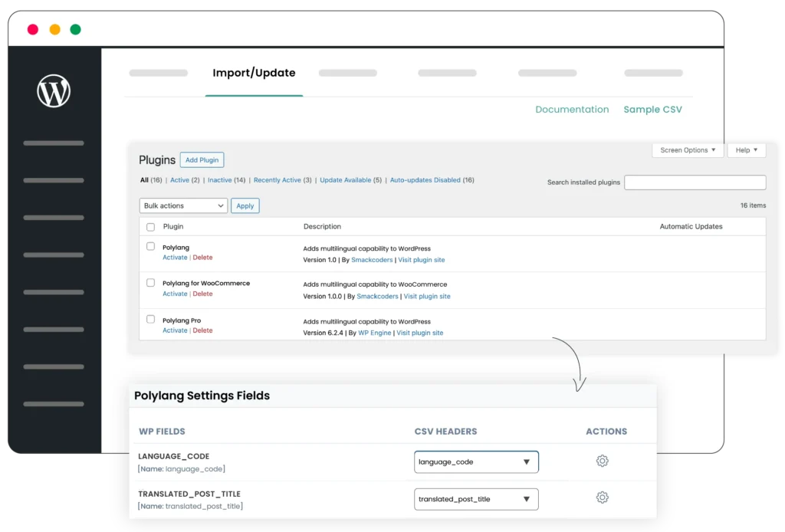Check the checkbox next to Polylang Pro
Viewport: 785px width, 532px height.
click(150, 320)
